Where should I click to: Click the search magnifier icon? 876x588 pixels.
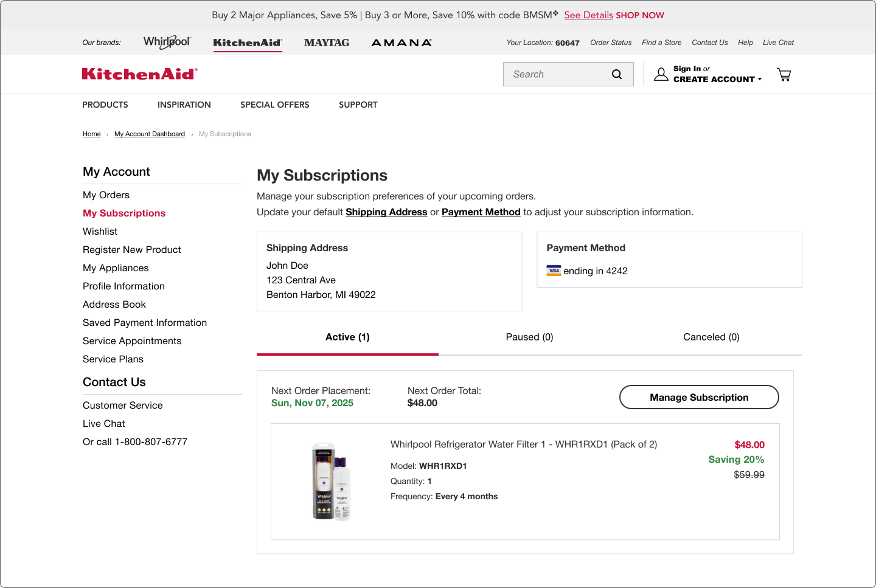point(617,74)
